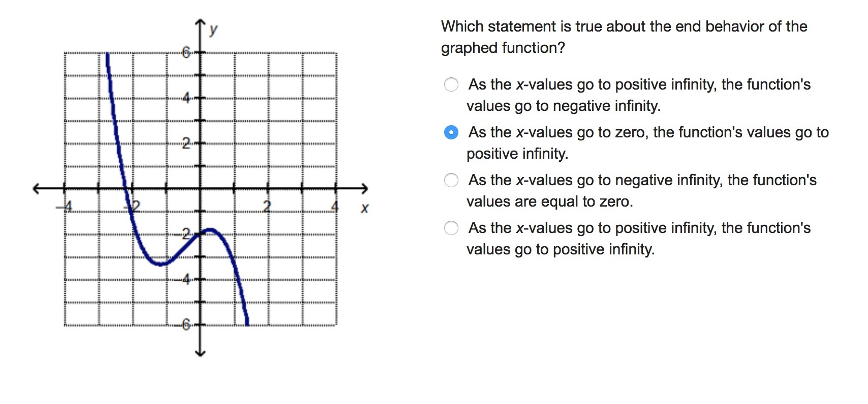This screenshot has width=868, height=404.
Task: Click the text 'values go to negative infinity.'
Action: click(564, 106)
